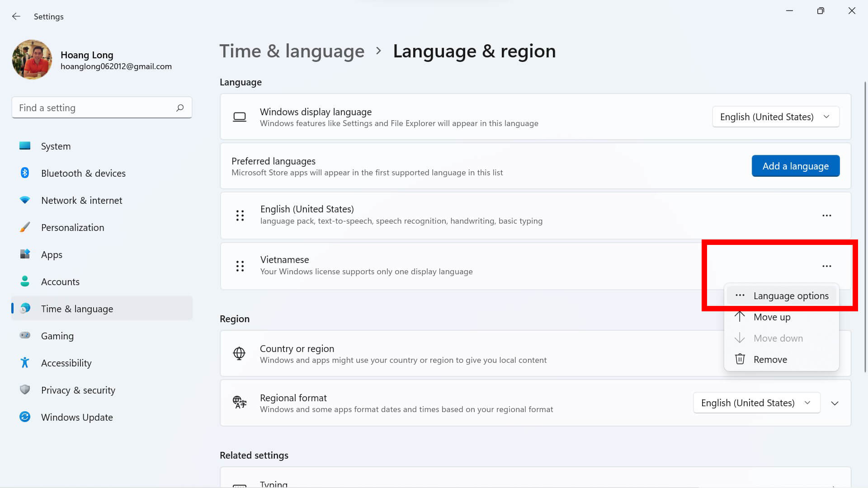This screenshot has width=868, height=488.
Task: Select Language options from the menu
Action: tap(781, 296)
